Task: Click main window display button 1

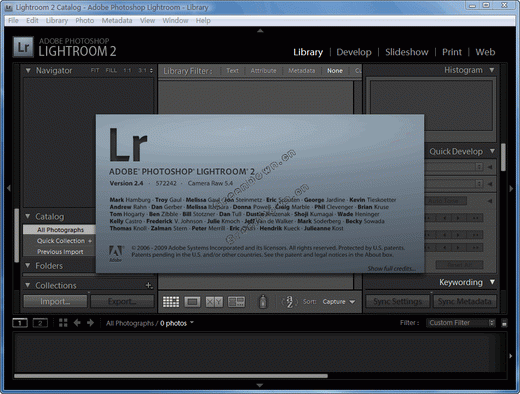Action: coord(20,323)
